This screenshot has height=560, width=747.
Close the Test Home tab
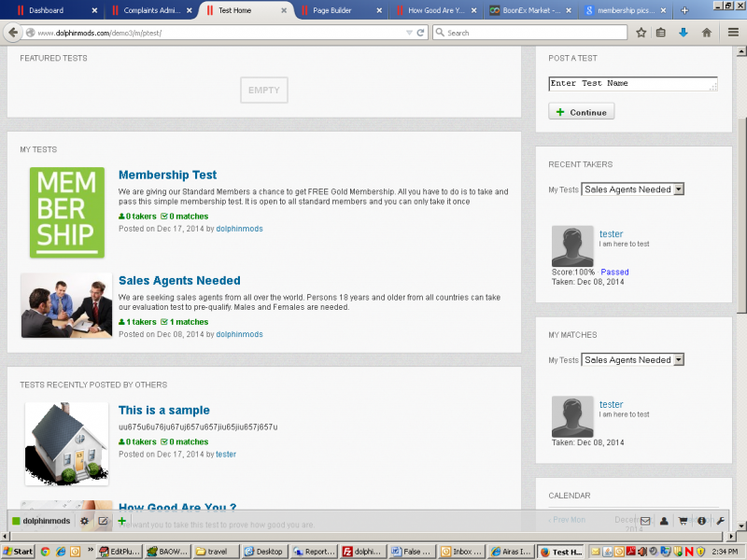coord(284,10)
